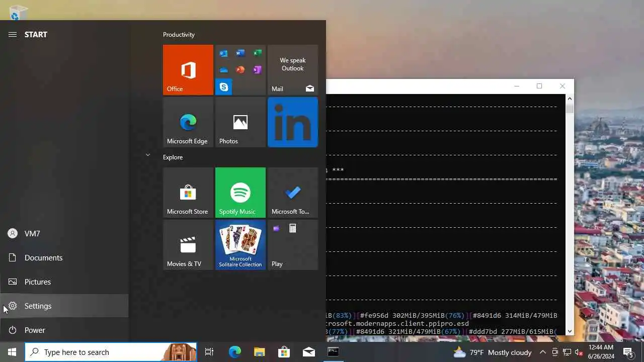Launch the Spotify Music tile
Viewport: 644px width, 362px height.
[240, 193]
